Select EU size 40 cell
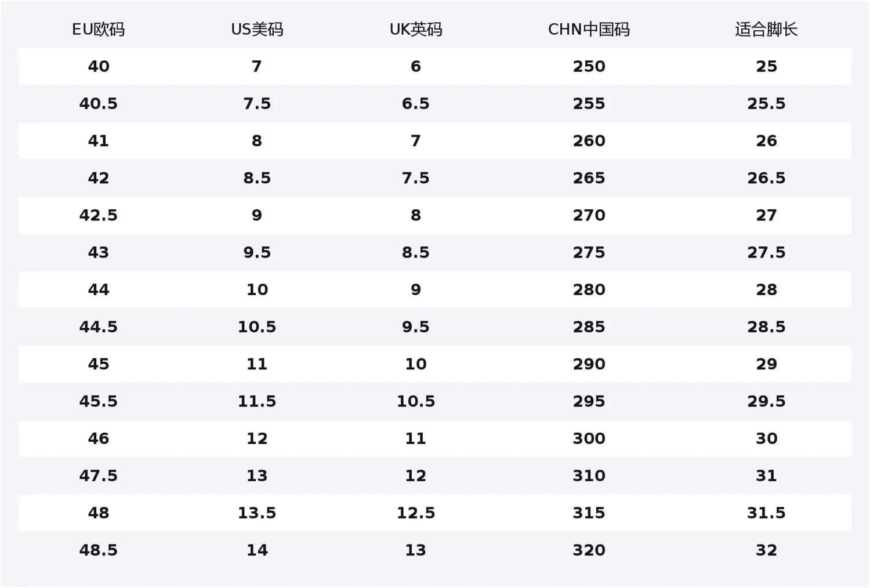Image resolution: width=870 pixels, height=588 pixels. click(99, 67)
